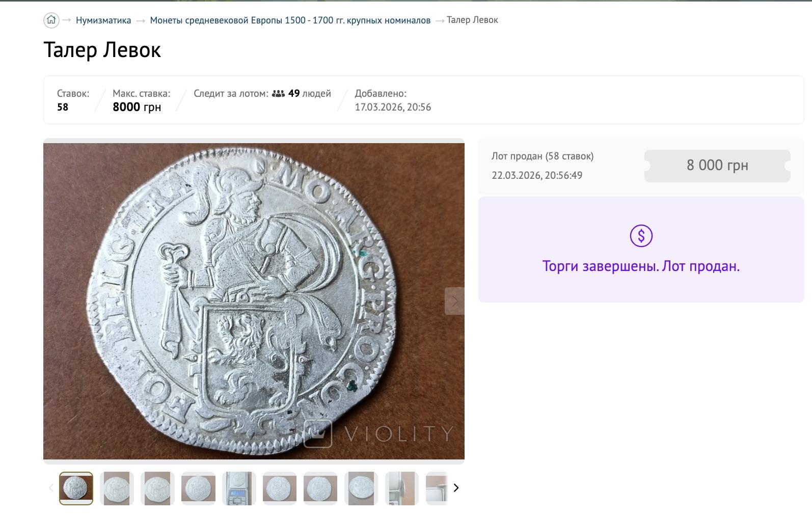Select the fourth coin thumbnail
812x516 pixels.
pyautogui.click(x=198, y=488)
